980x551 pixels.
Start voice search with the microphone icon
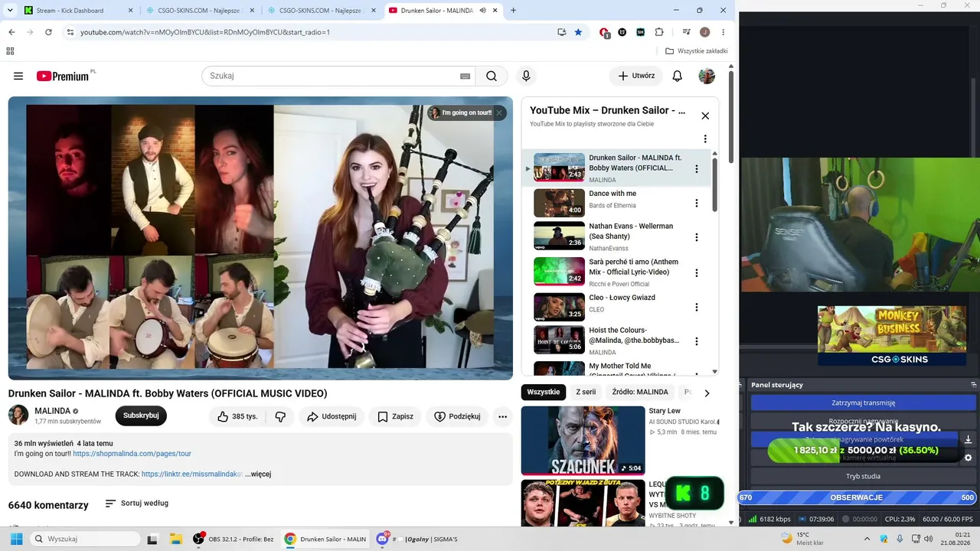tap(526, 76)
